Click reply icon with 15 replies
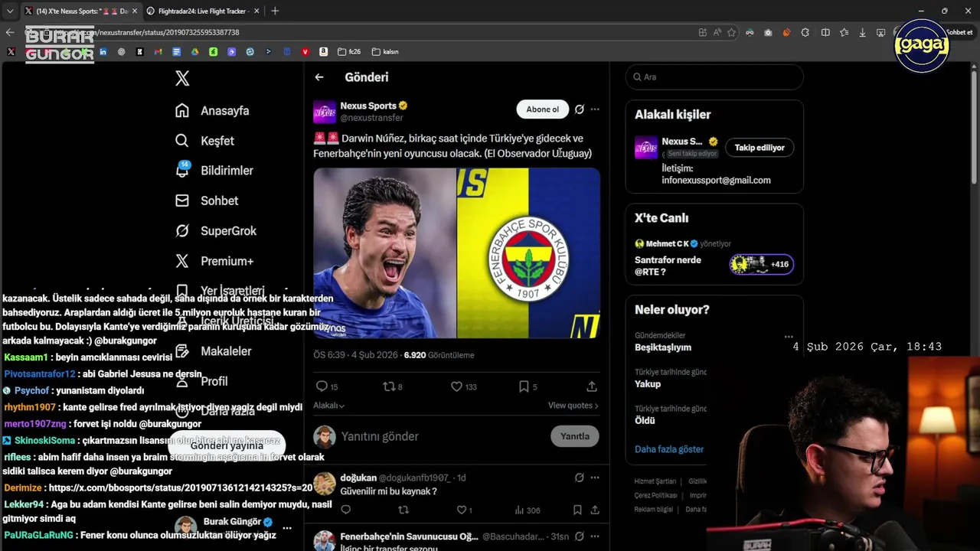 coord(326,386)
